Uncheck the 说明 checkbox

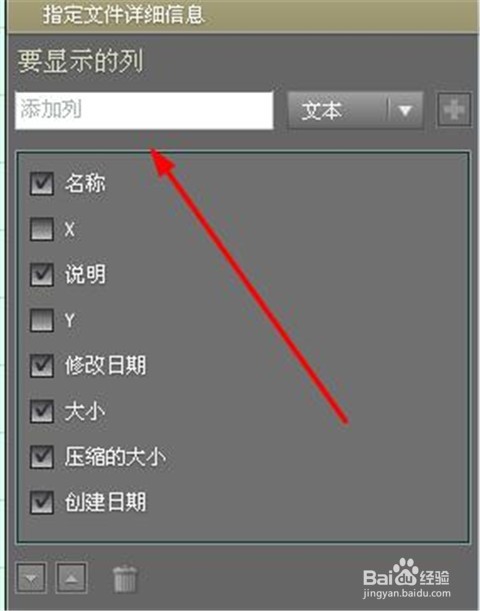tap(42, 274)
